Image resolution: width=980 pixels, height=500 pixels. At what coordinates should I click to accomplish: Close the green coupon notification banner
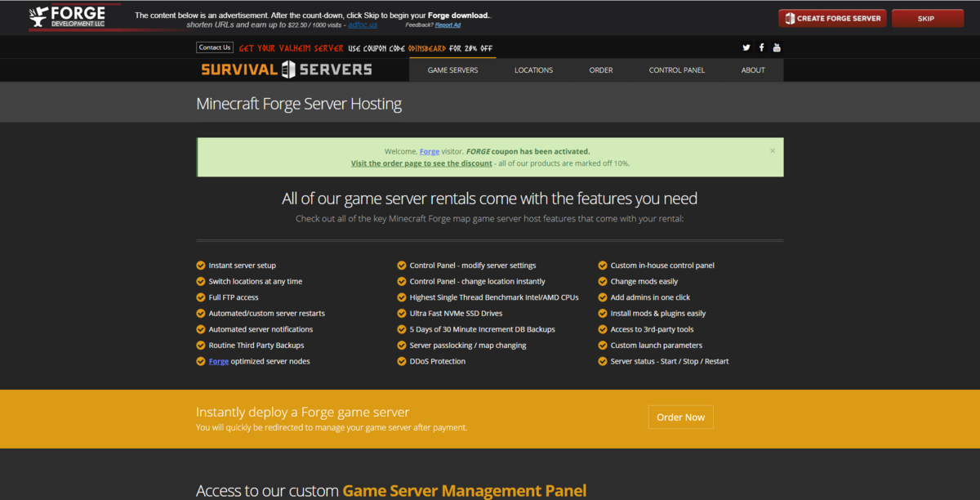point(773,150)
